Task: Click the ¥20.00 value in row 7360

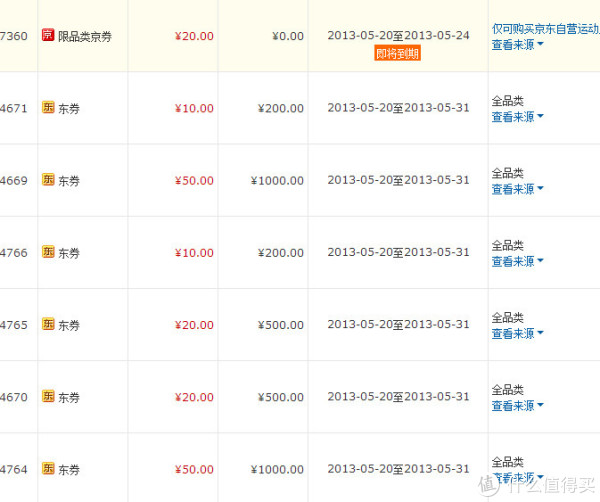Action: coord(194,36)
